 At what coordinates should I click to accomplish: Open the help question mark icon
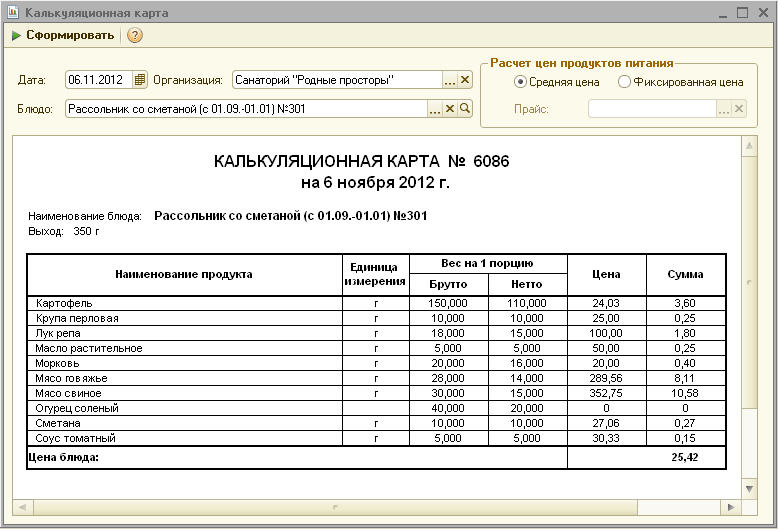pos(135,36)
